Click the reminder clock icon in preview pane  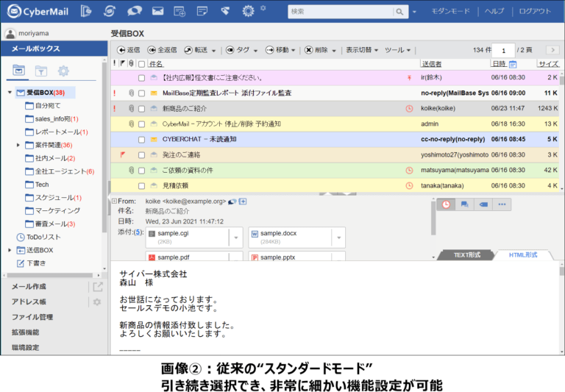point(446,204)
